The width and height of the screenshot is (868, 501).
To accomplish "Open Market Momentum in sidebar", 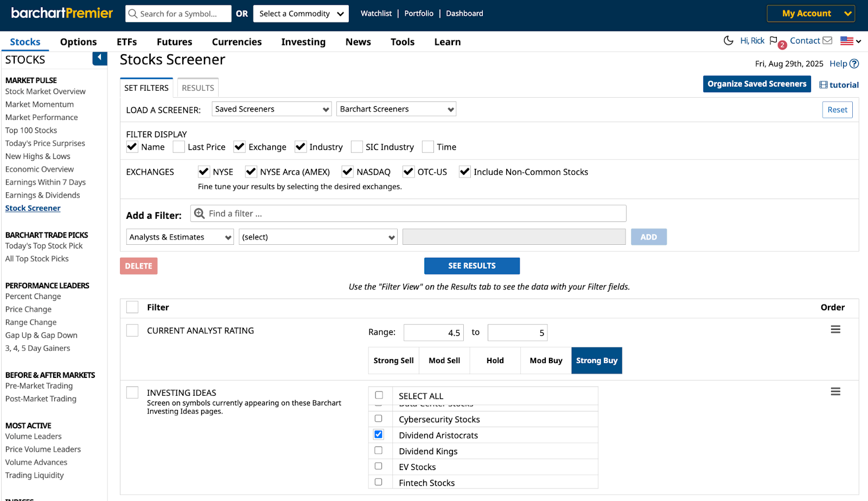I will click(40, 104).
